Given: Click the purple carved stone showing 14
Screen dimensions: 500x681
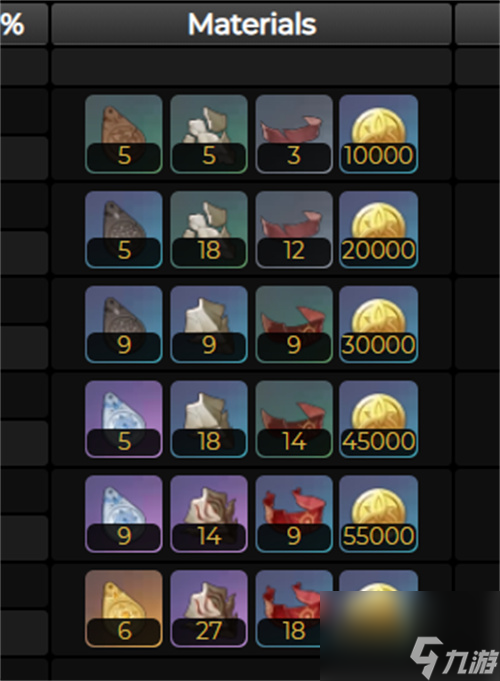Looking at the screenshot, I should [209, 514].
